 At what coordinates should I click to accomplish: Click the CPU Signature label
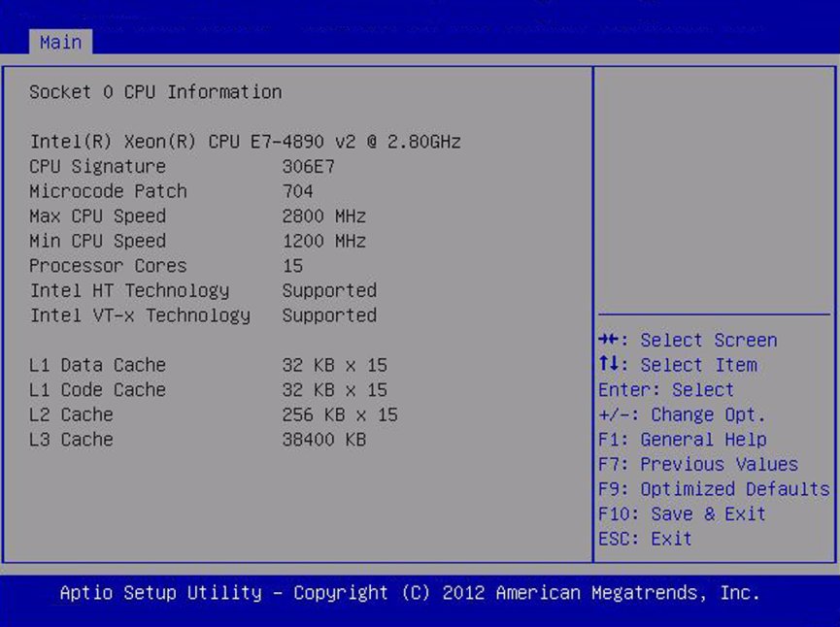click(x=97, y=167)
